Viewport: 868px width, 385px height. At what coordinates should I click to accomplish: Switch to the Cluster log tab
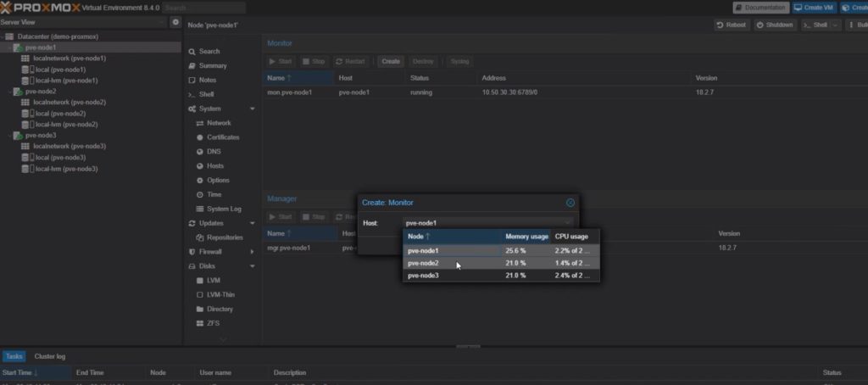tap(50, 357)
